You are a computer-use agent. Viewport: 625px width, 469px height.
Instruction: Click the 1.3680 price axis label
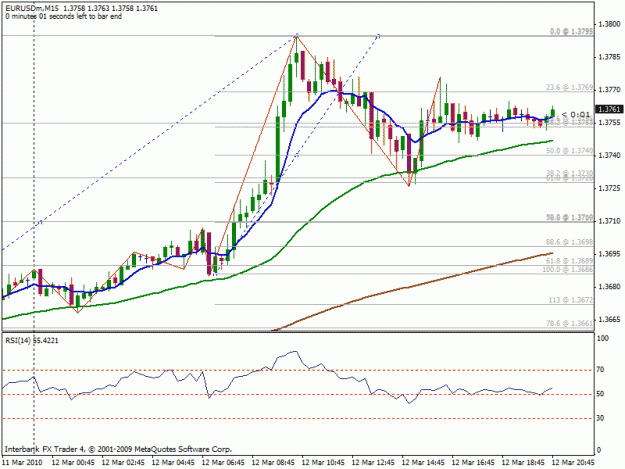click(609, 287)
